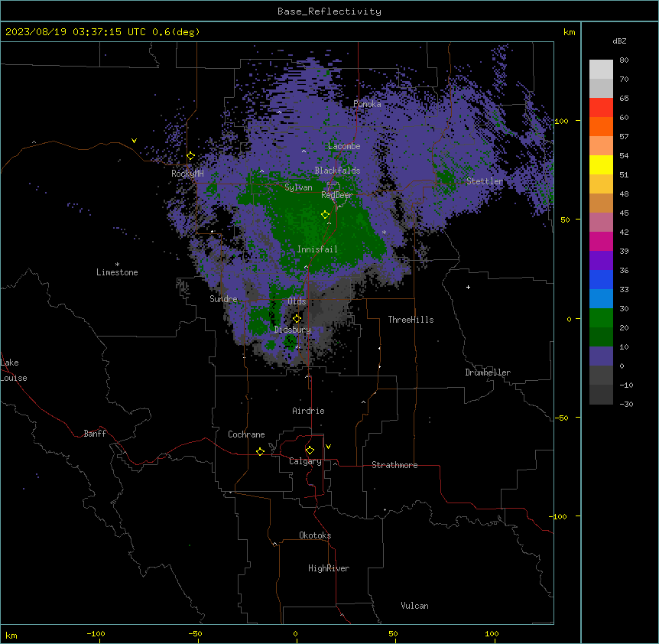Click the 100 km tick on right axis
This screenshot has height=644, width=659.
click(x=561, y=121)
